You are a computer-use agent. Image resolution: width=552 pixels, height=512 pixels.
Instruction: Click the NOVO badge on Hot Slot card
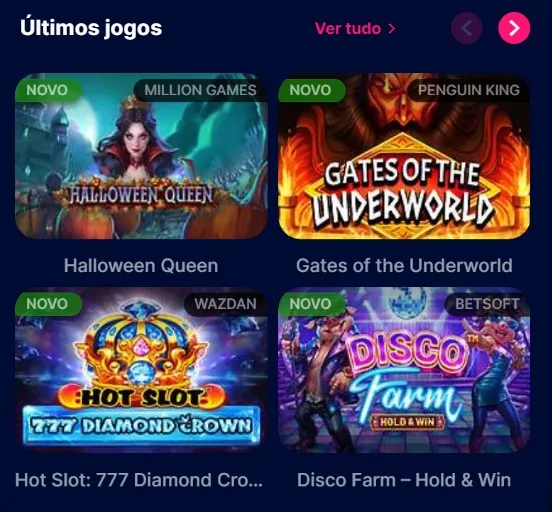[48, 304]
